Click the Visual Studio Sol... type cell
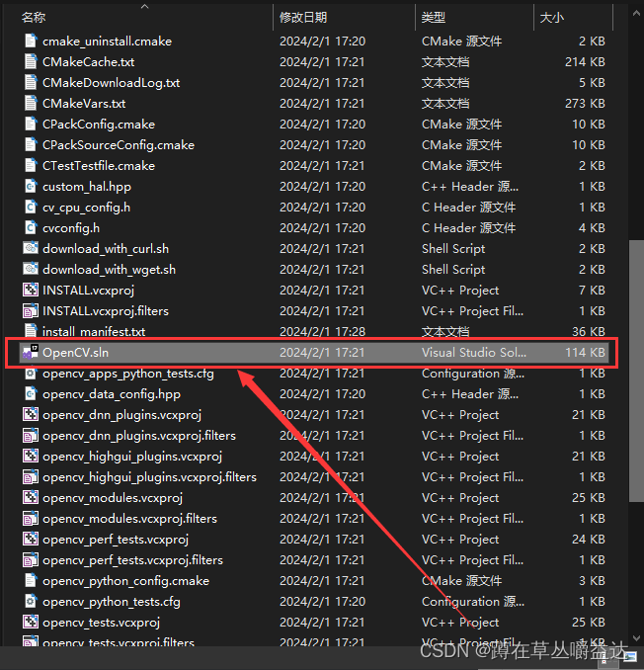The height and width of the screenshot is (670, 644). 474,353
